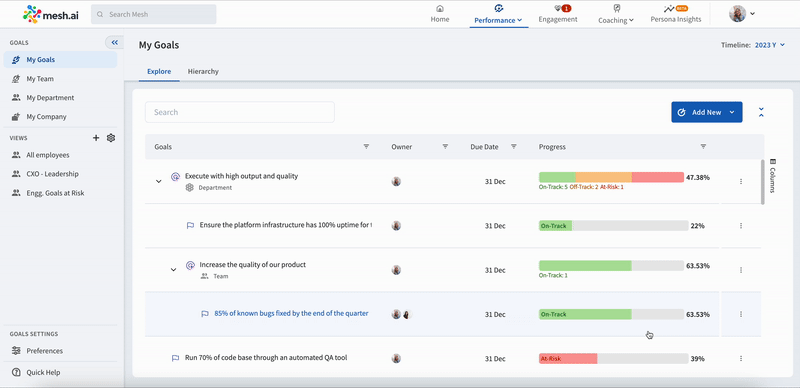Open the Coaching menu
800x388 pixels.
click(x=616, y=14)
